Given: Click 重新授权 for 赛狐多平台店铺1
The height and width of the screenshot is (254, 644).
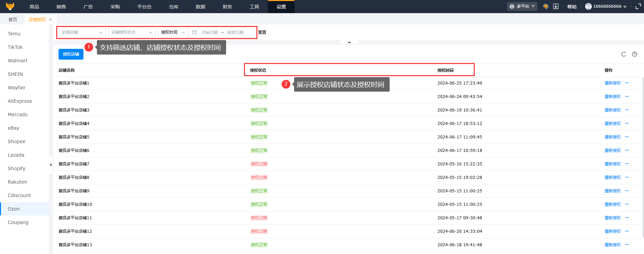Looking at the screenshot, I should 613,83.
